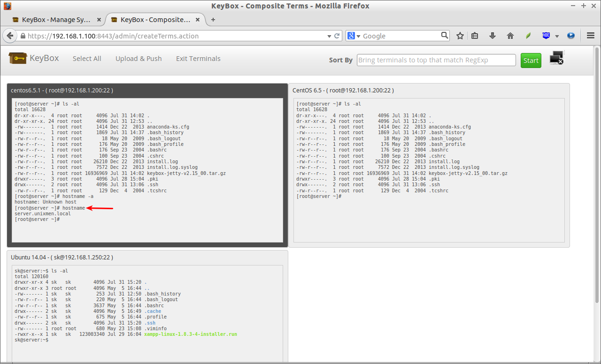The height and width of the screenshot is (364, 601).
Task: Show bookmarks list icon
Action: click(475, 36)
